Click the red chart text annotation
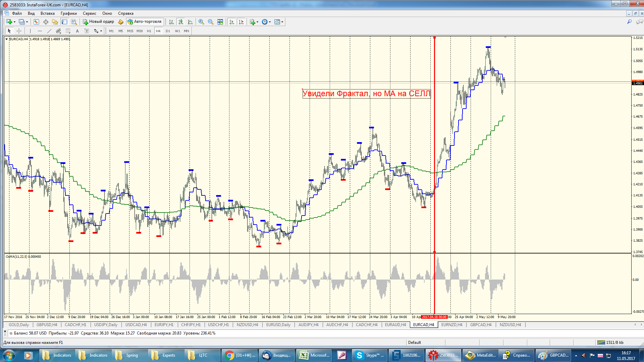Screen dimensions: 644x362 pos(366,94)
